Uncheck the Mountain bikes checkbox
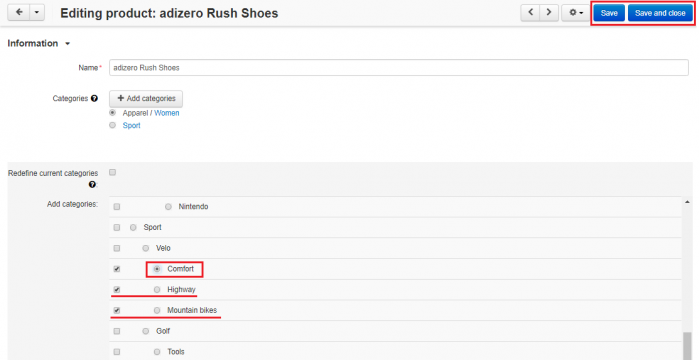Screen dimensions: 700x360 117,310
